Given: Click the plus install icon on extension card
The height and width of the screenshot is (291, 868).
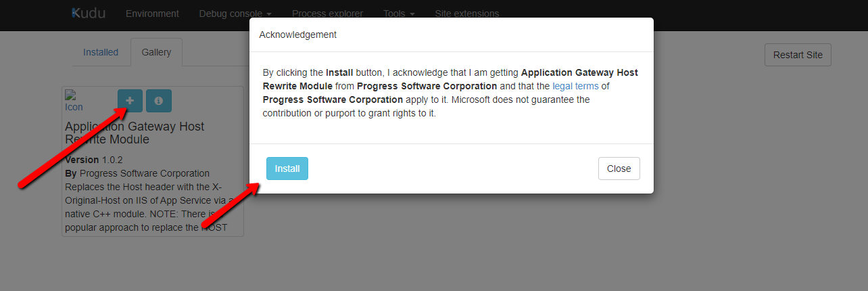Looking at the screenshot, I should pos(130,101).
